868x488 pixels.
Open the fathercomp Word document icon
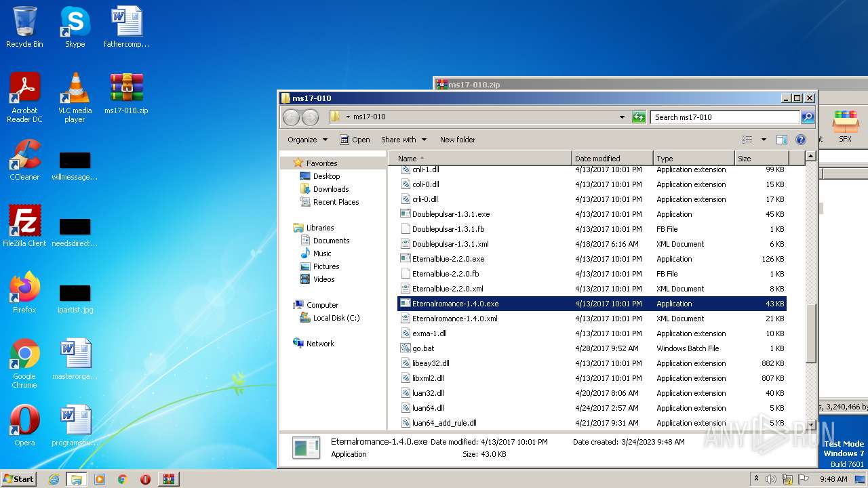tap(126, 27)
